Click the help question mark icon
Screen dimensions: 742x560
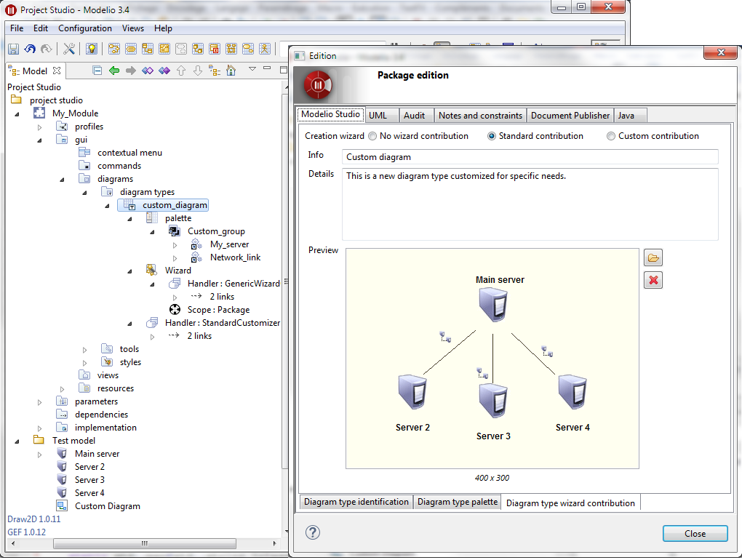[x=312, y=532]
